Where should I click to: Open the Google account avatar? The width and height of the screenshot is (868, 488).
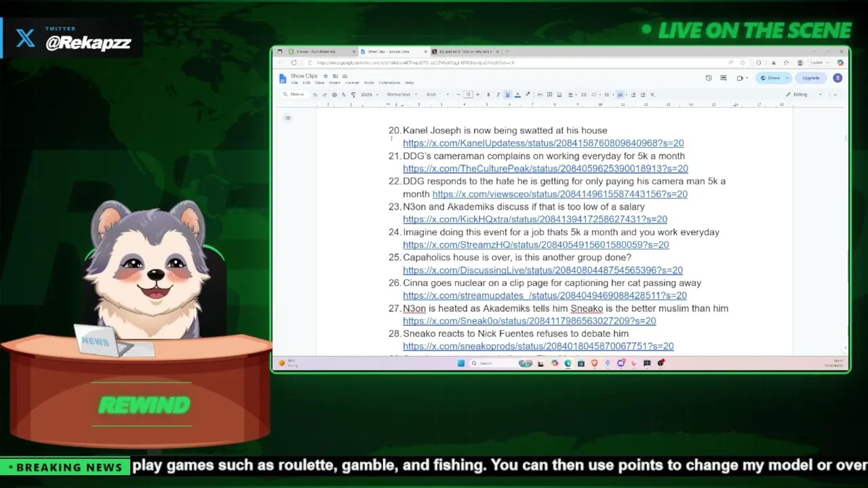pyautogui.click(x=837, y=78)
